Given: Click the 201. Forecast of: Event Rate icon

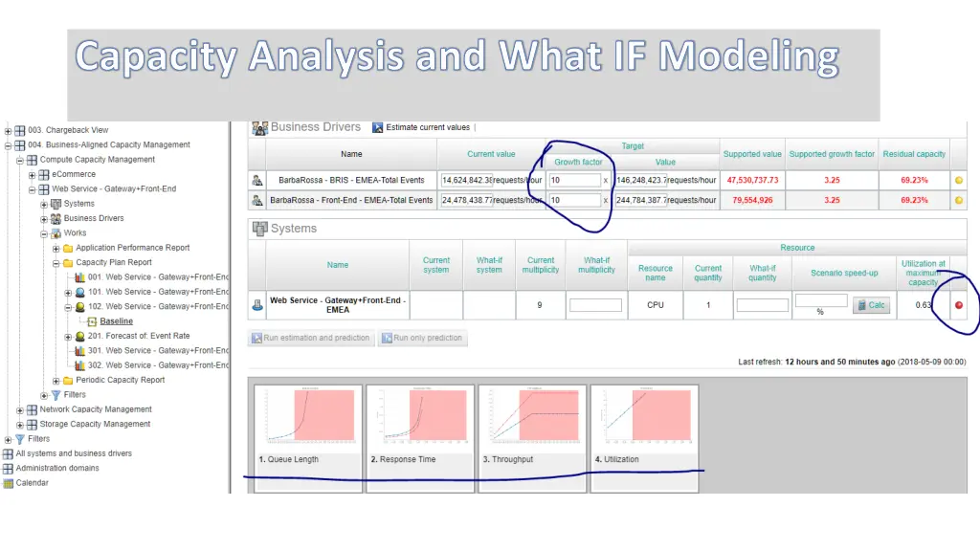Looking at the screenshot, I should point(80,336).
